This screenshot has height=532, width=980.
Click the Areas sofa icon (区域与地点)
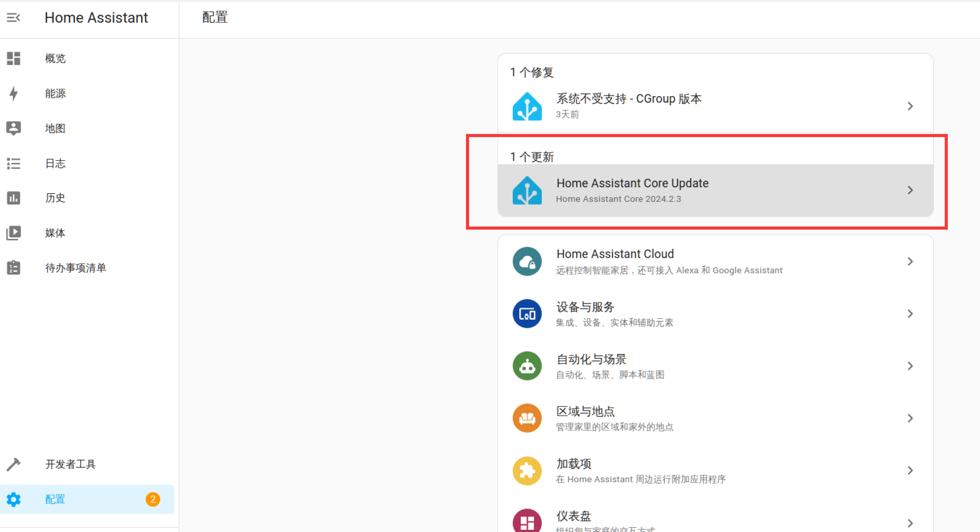click(x=527, y=418)
